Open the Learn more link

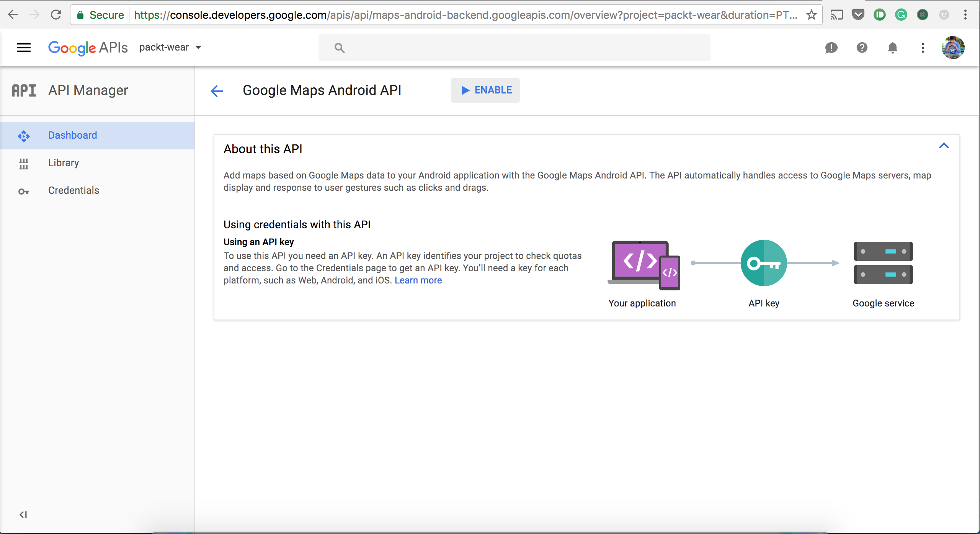click(418, 280)
